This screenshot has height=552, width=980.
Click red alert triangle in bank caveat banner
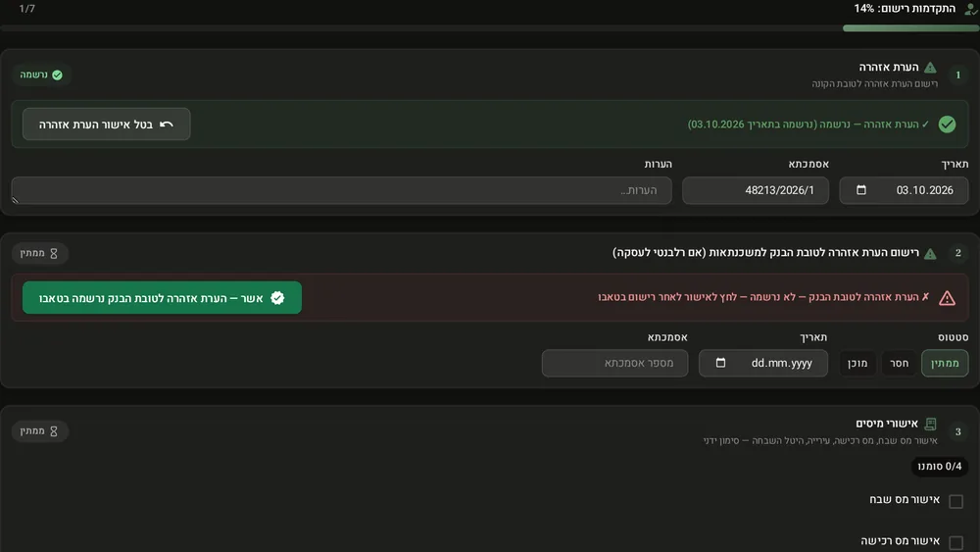tap(947, 297)
